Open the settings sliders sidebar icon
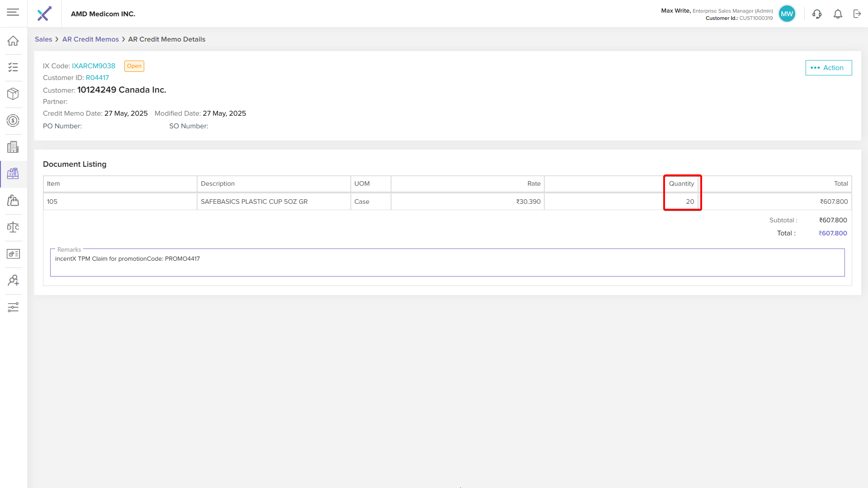This screenshot has width=868, height=488. [13, 307]
